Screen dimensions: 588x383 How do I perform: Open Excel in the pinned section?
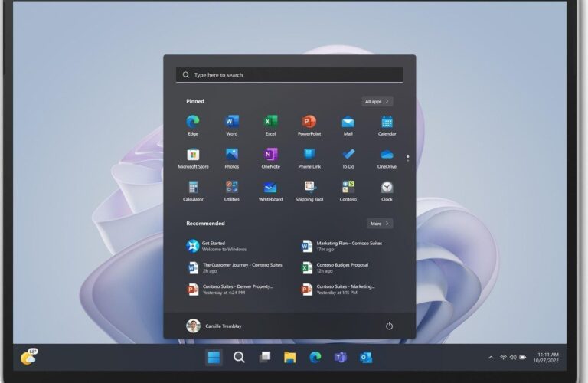pyautogui.click(x=270, y=126)
